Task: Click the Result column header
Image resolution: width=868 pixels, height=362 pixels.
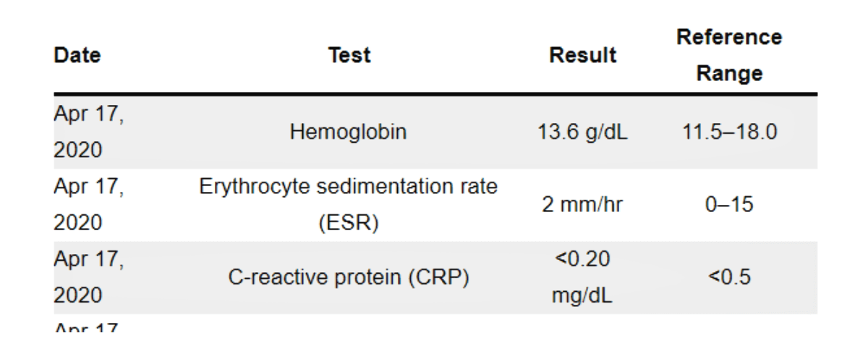Action: (x=583, y=55)
